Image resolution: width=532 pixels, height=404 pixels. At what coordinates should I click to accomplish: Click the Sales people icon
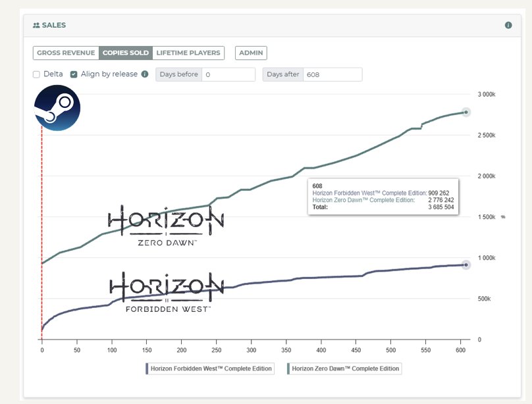(36, 25)
